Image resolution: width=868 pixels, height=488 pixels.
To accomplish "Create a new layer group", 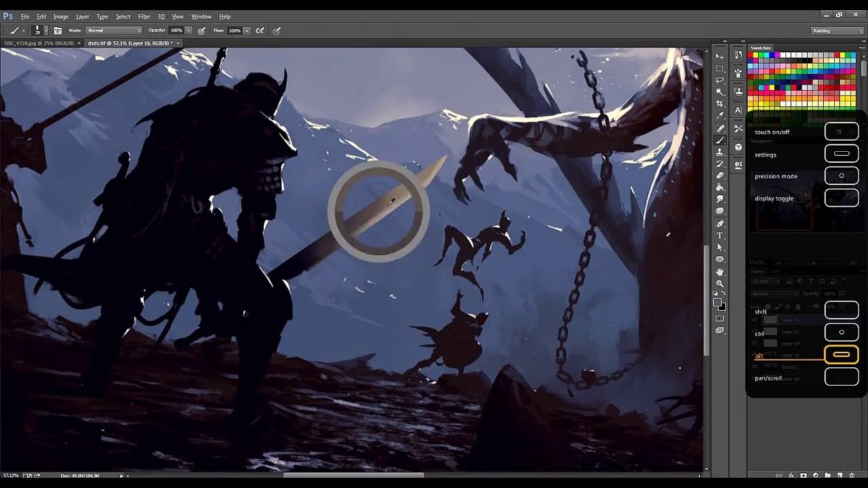I will pyautogui.click(x=827, y=475).
